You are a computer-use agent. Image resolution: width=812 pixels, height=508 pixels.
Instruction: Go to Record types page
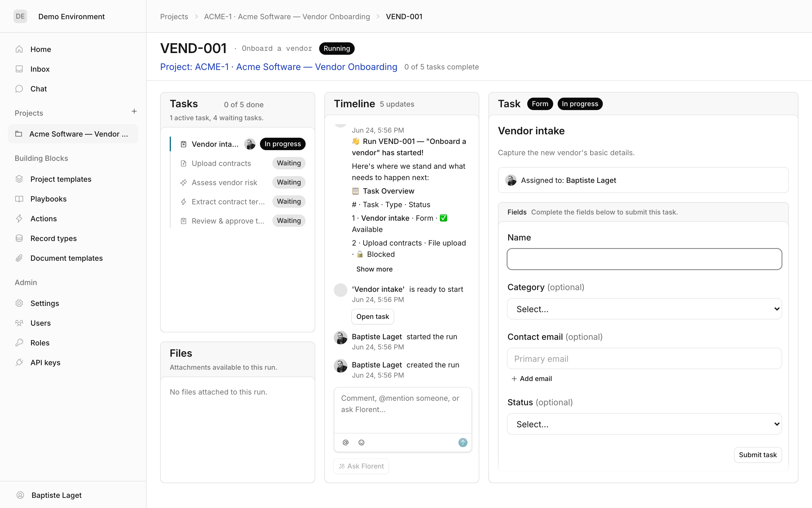tap(73, 238)
